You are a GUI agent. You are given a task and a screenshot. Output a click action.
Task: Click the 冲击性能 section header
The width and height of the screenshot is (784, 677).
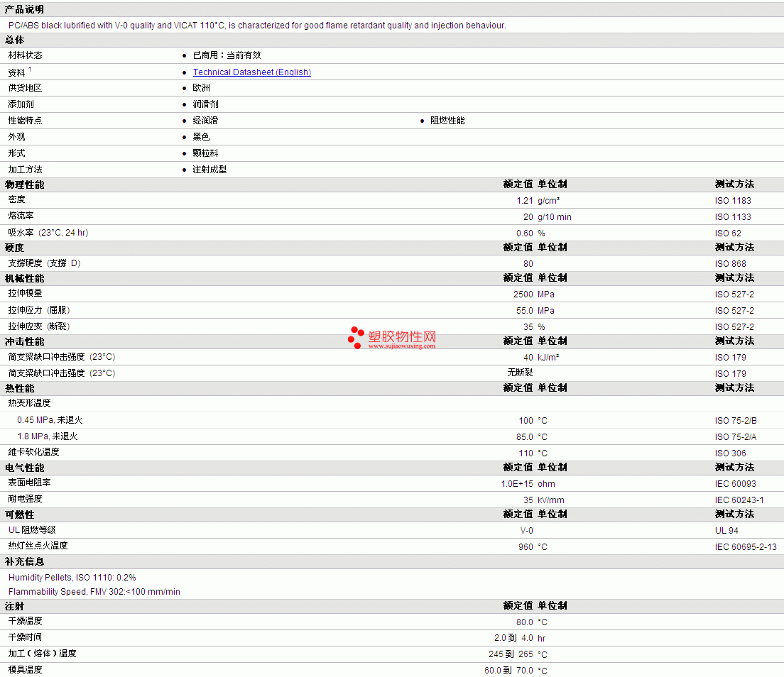24,342
